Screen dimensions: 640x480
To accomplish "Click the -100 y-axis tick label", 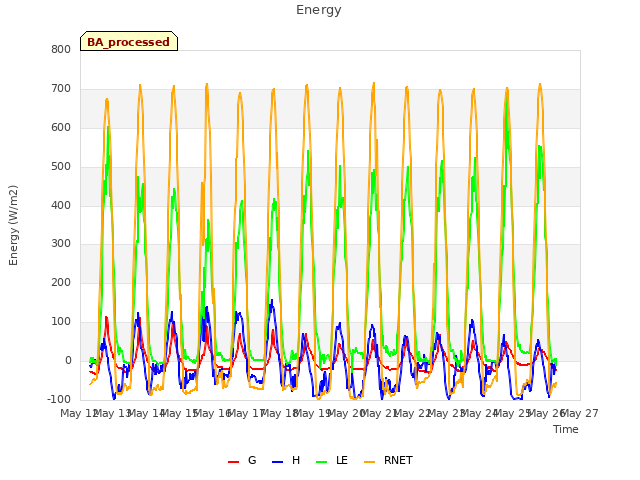I will pos(59,399).
